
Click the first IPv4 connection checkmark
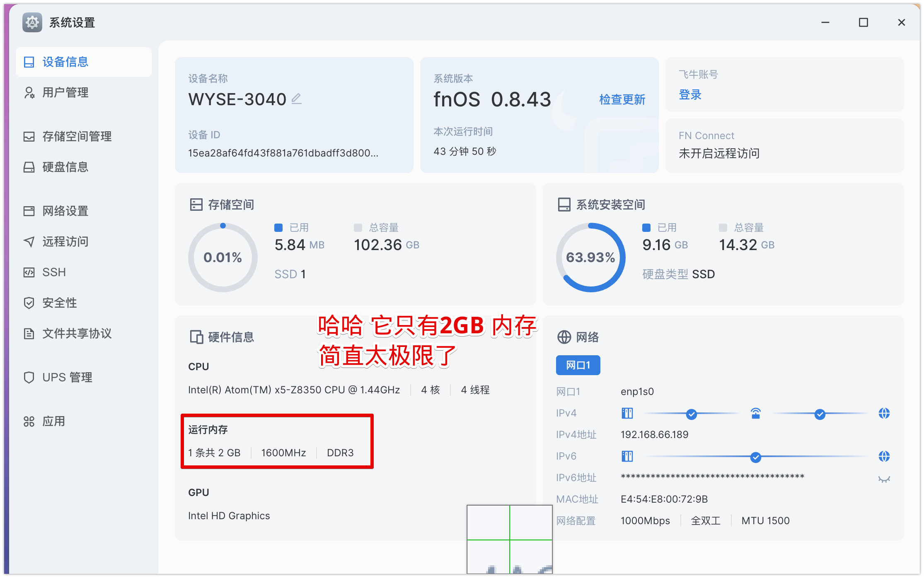click(691, 414)
